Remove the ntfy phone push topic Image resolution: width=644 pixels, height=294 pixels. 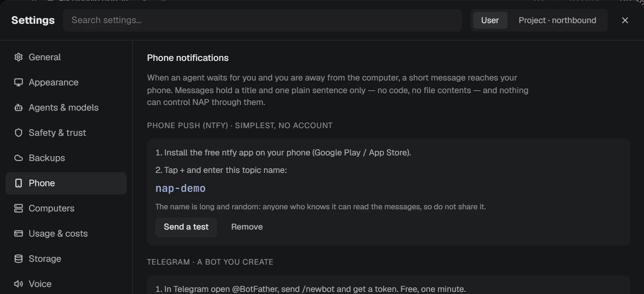point(247,227)
